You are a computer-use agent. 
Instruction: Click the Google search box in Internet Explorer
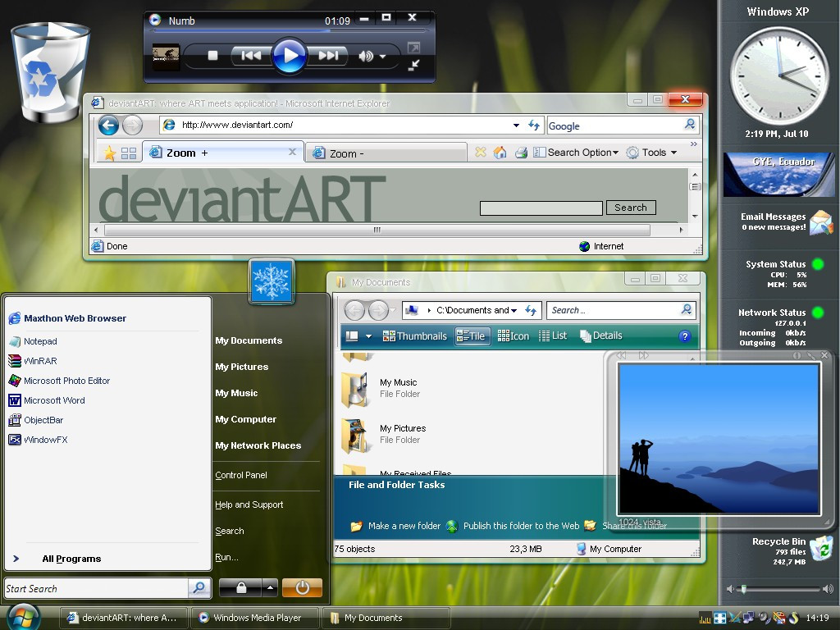point(614,126)
